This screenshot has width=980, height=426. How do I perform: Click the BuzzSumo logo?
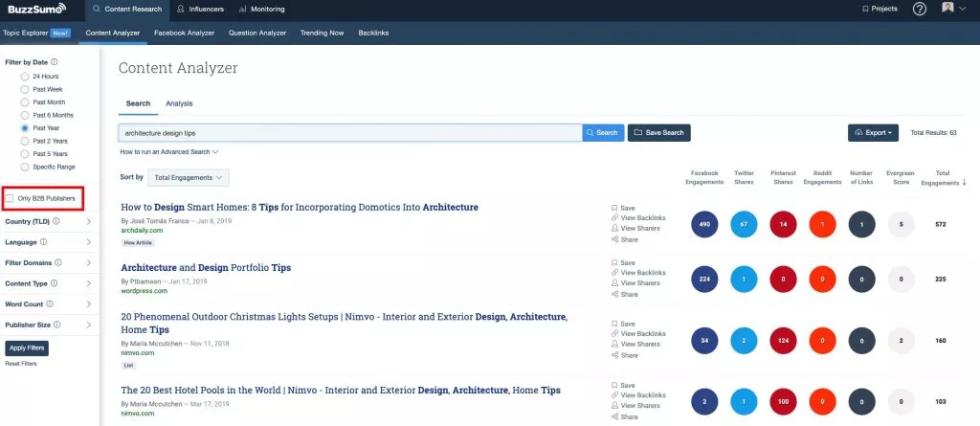point(36,10)
